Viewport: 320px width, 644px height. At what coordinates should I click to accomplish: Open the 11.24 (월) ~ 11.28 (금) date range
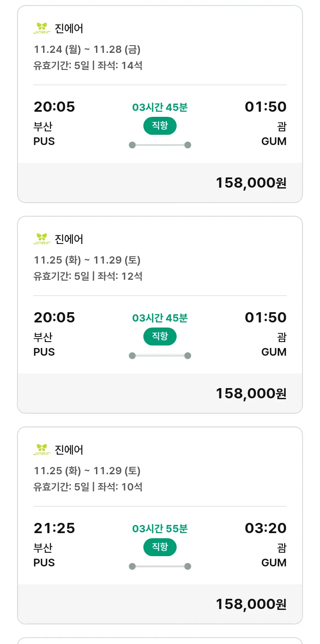tap(87, 49)
